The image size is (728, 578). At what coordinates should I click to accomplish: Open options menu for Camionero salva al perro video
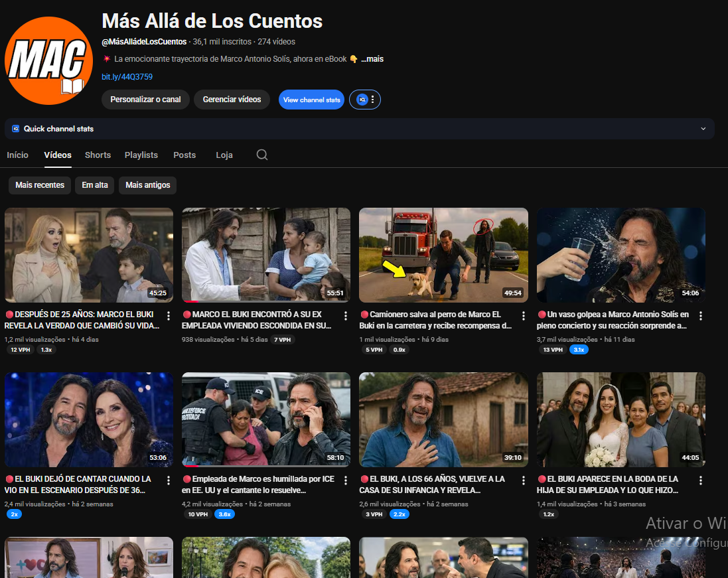(523, 316)
